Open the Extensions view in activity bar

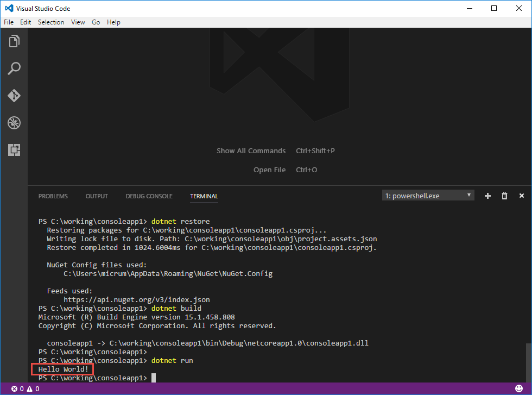[x=14, y=150]
